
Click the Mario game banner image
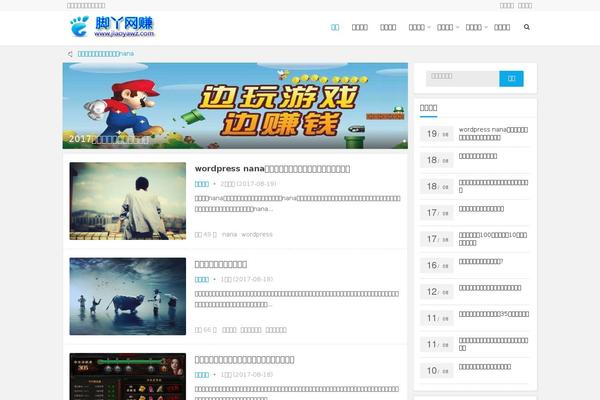235,106
